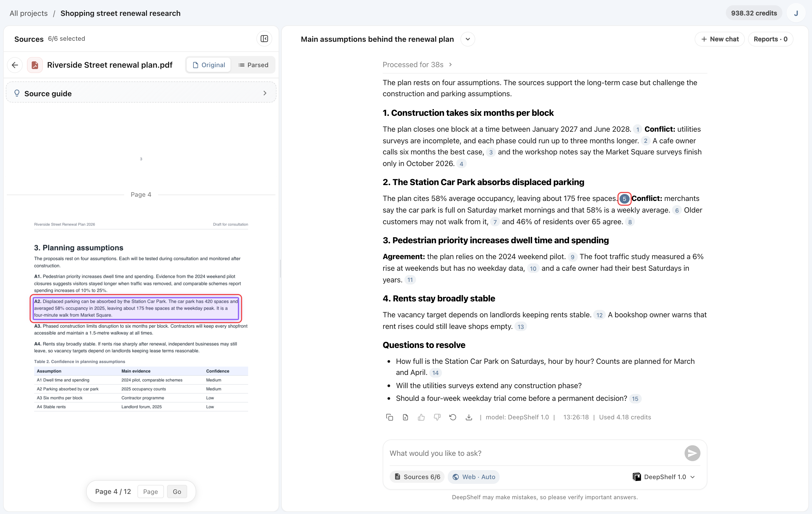Open citation 4
The width and height of the screenshot is (812, 514).
click(x=461, y=164)
